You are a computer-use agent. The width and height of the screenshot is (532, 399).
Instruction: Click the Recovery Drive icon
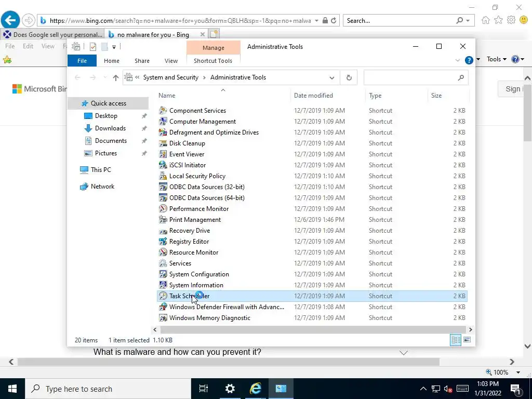[163, 230]
